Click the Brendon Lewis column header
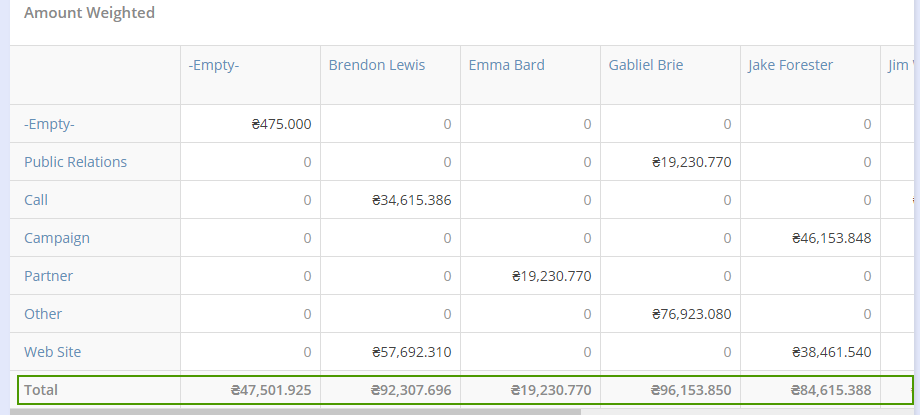920x415 pixels. pos(376,66)
